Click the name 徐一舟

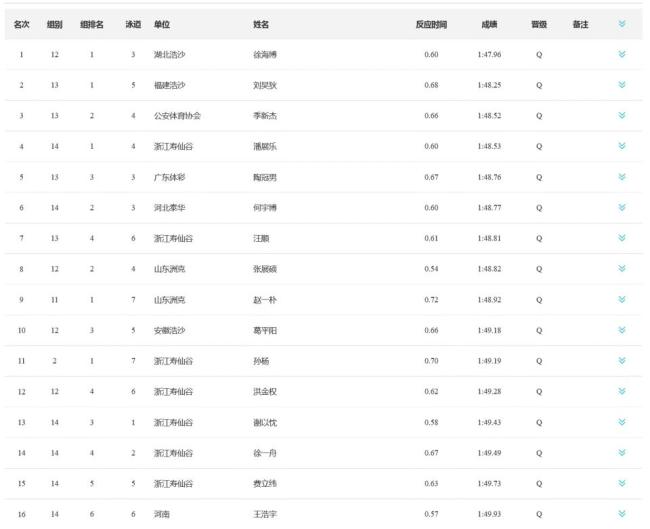click(x=265, y=453)
